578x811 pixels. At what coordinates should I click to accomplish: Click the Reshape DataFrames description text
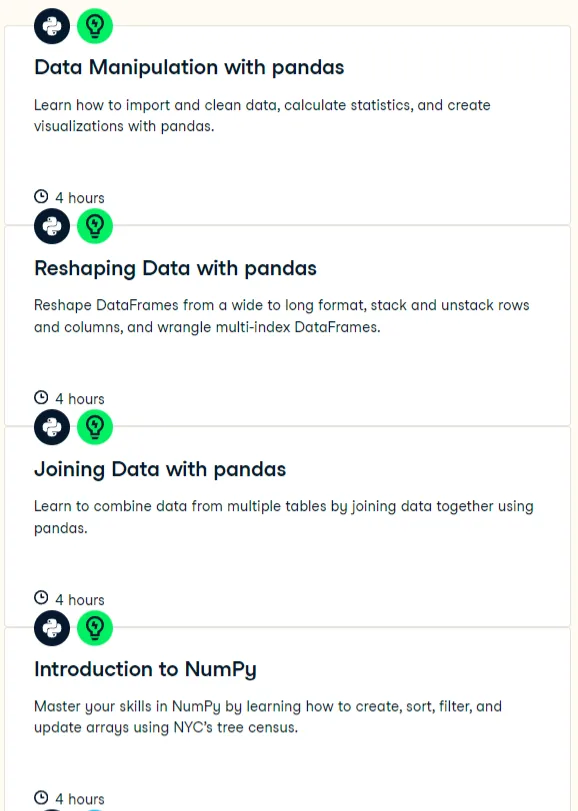[282, 316]
